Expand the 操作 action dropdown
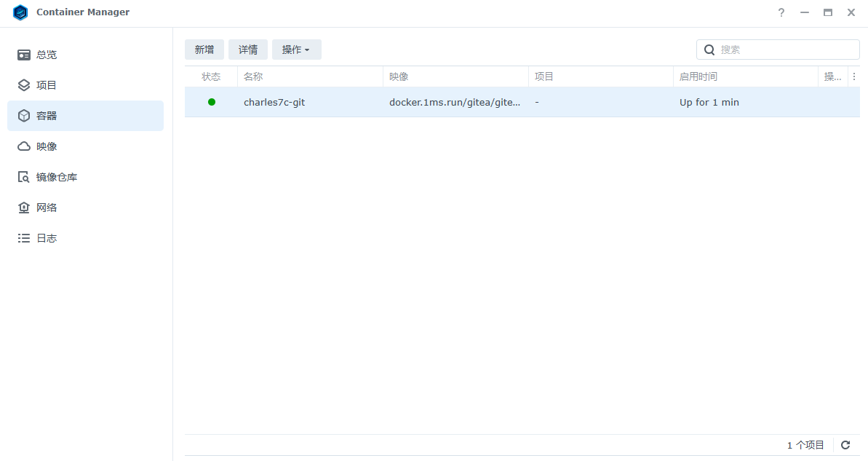 (296, 50)
